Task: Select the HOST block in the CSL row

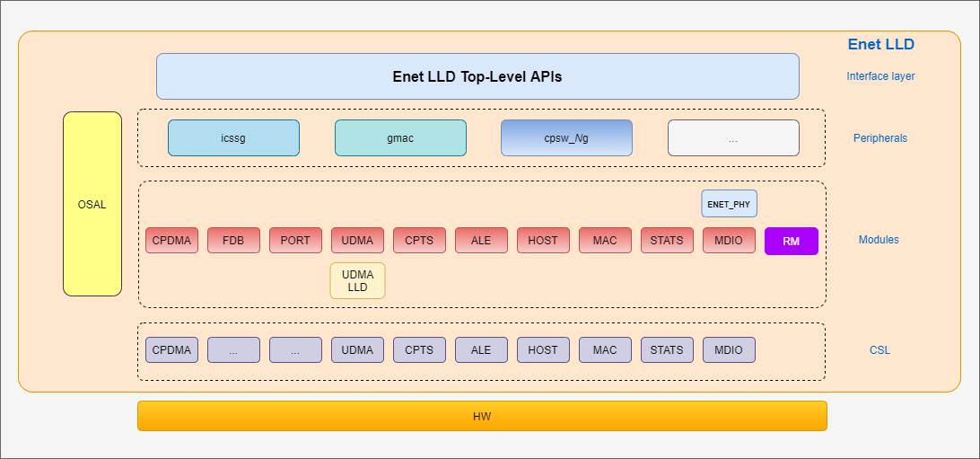Action: 543,350
